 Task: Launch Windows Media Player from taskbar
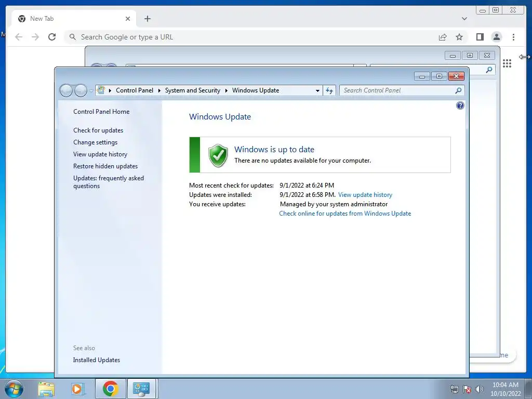[x=77, y=389]
